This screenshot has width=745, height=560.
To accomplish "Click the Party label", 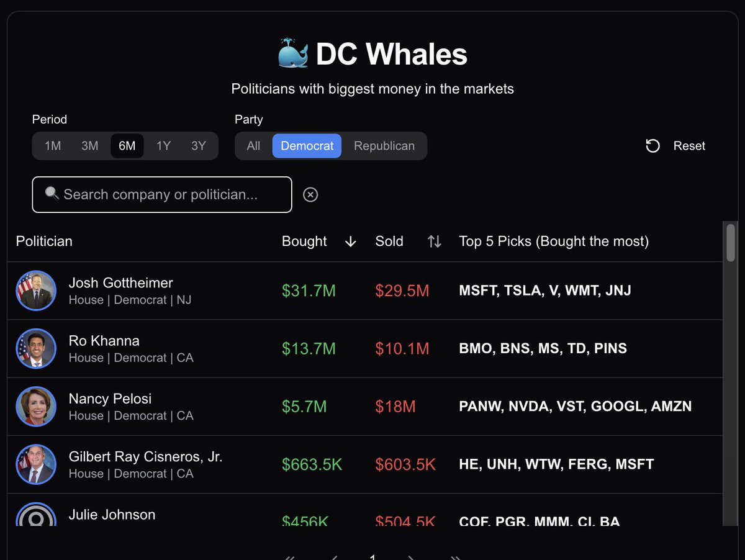I will click(249, 119).
